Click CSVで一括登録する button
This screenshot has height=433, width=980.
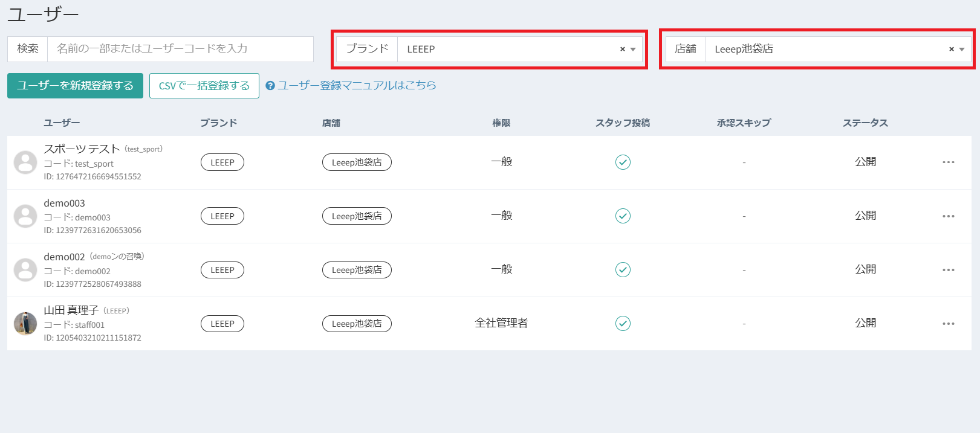point(204,86)
